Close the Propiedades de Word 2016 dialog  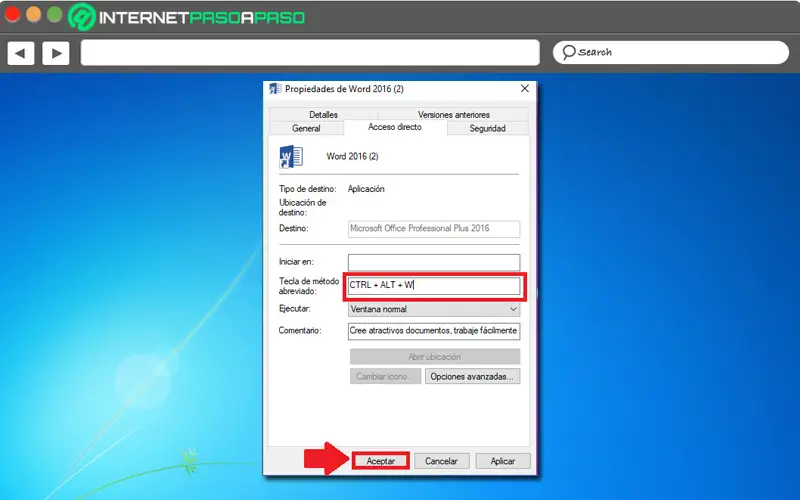[524, 88]
